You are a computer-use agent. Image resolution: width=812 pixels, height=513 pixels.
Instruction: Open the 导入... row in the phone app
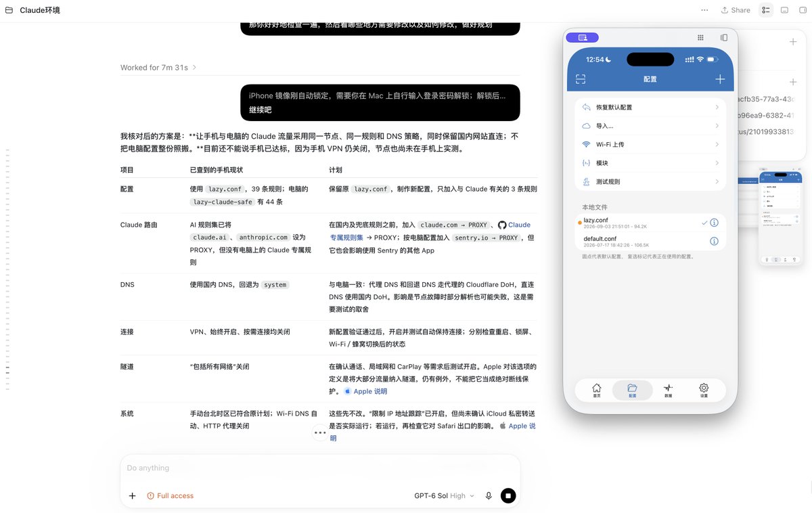pyautogui.click(x=650, y=126)
